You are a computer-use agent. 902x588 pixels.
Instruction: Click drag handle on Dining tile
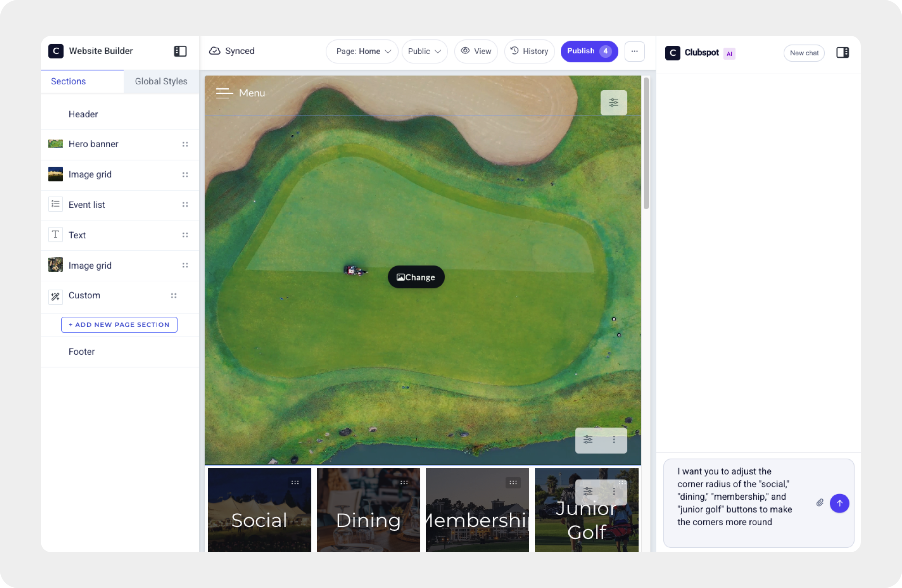pos(404,482)
